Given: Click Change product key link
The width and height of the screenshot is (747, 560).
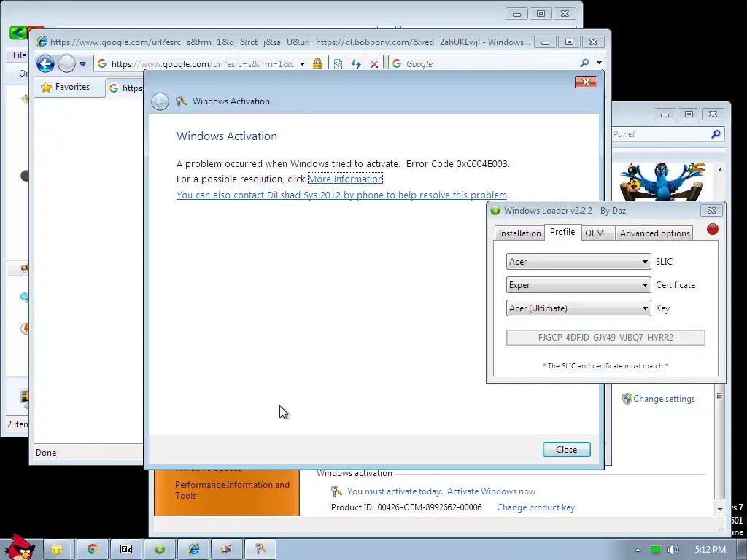Looking at the screenshot, I should click(x=535, y=507).
